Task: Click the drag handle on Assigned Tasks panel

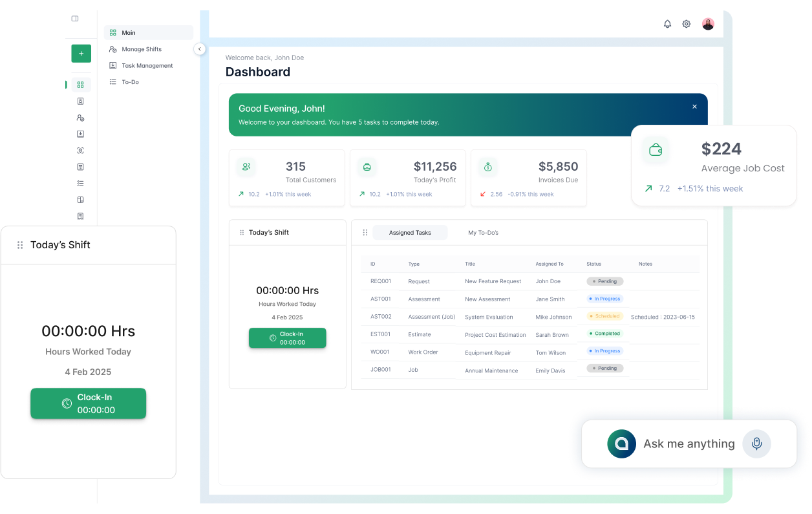Action: [x=365, y=232]
